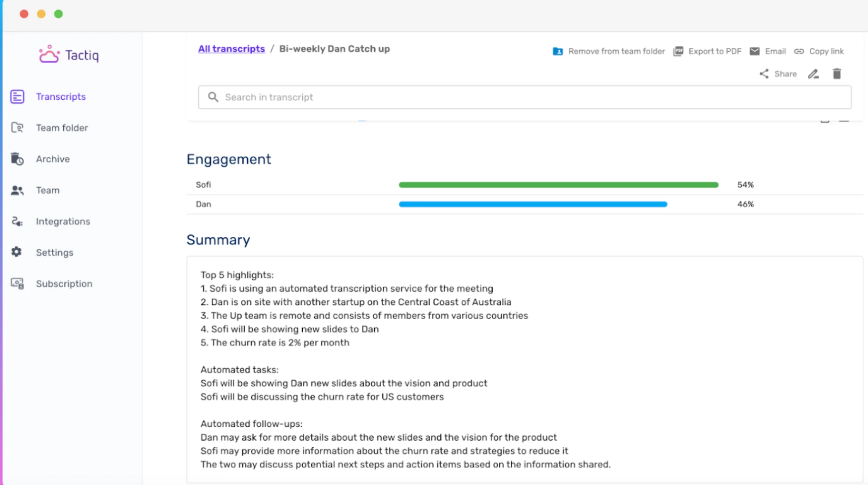Click the Share icon
868x485 pixels.
tap(764, 74)
